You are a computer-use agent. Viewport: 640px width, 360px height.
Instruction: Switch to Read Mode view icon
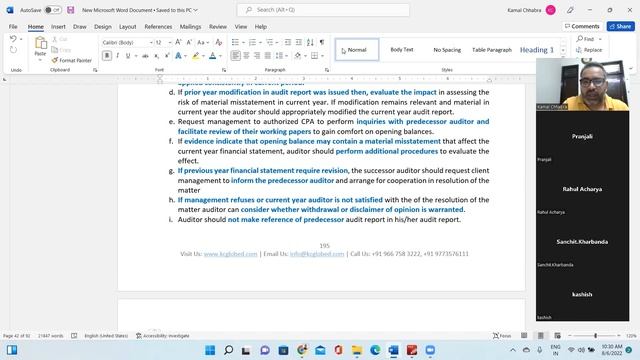point(524,336)
